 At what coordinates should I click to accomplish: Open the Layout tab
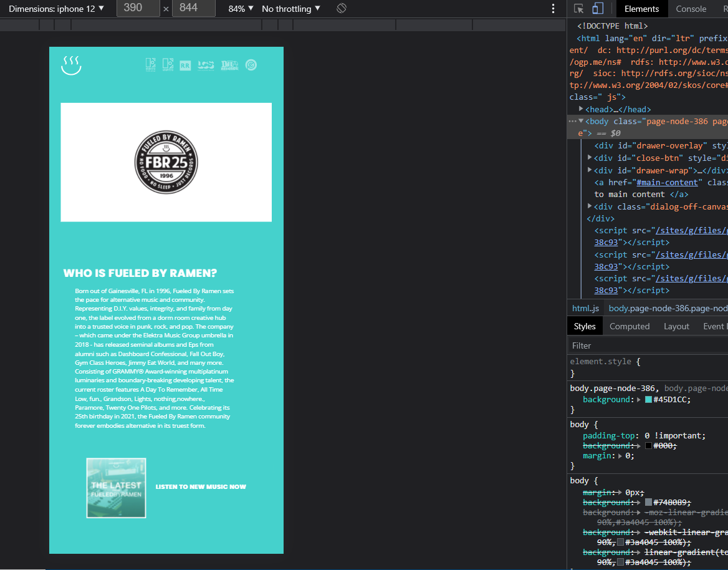point(676,326)
